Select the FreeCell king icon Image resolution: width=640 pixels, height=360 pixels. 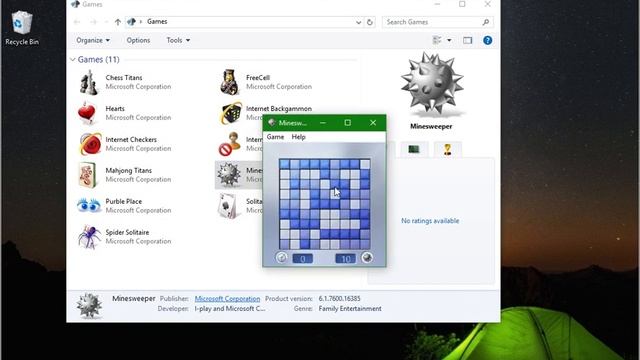click(x=229, y=82)
